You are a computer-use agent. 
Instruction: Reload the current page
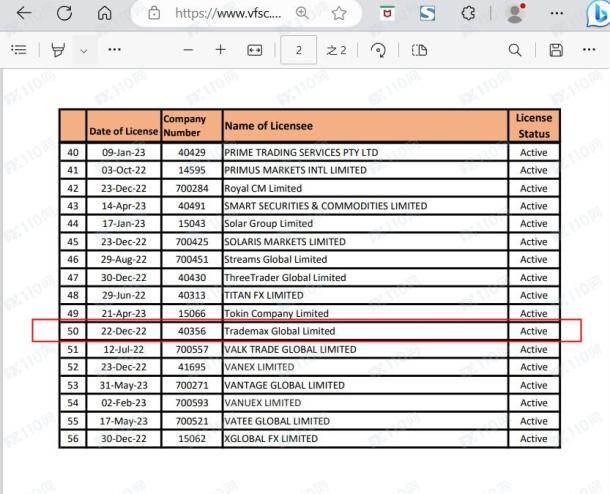64,13
